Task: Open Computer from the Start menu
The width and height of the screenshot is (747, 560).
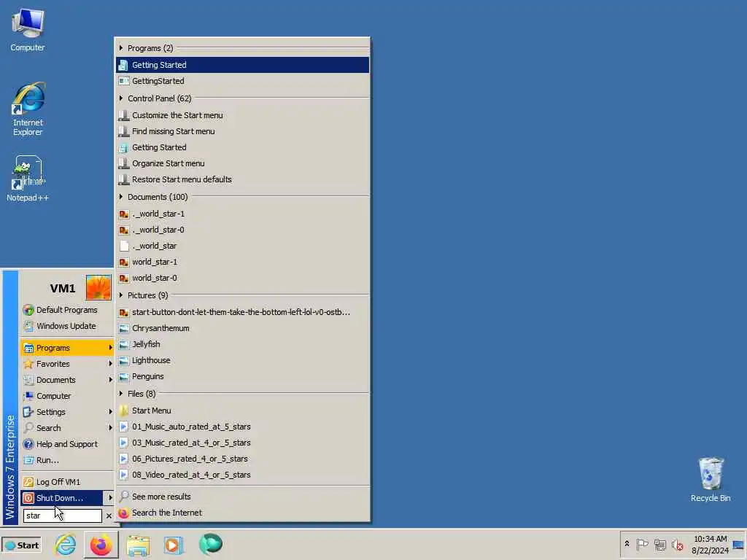Action: 66,396
